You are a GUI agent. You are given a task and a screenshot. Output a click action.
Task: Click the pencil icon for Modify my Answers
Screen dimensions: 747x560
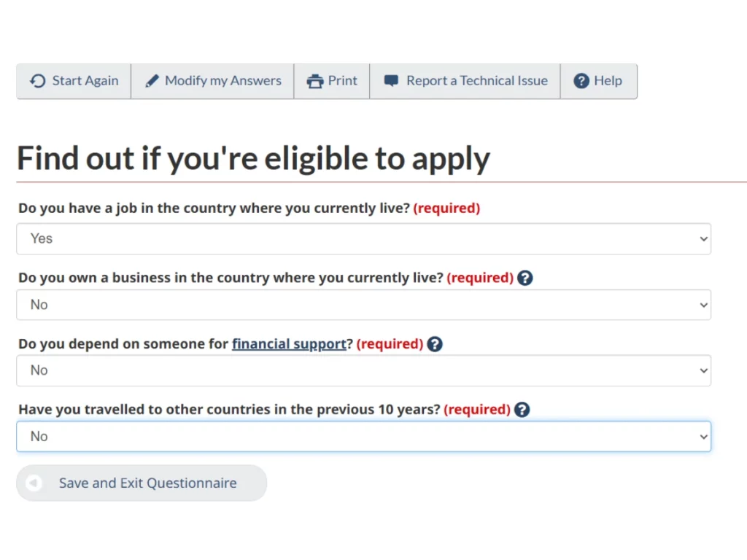(x=152, y=81)
